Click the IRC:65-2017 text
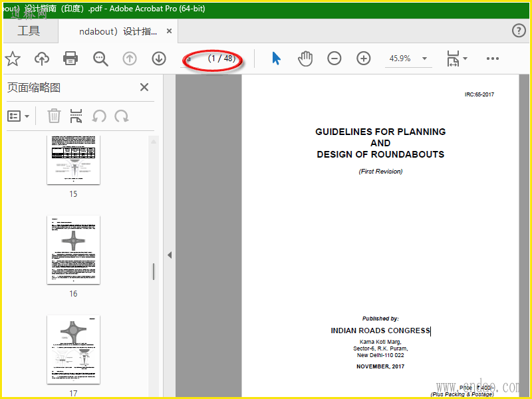This screenshot has width=532, height=399. tap(479, 94)
